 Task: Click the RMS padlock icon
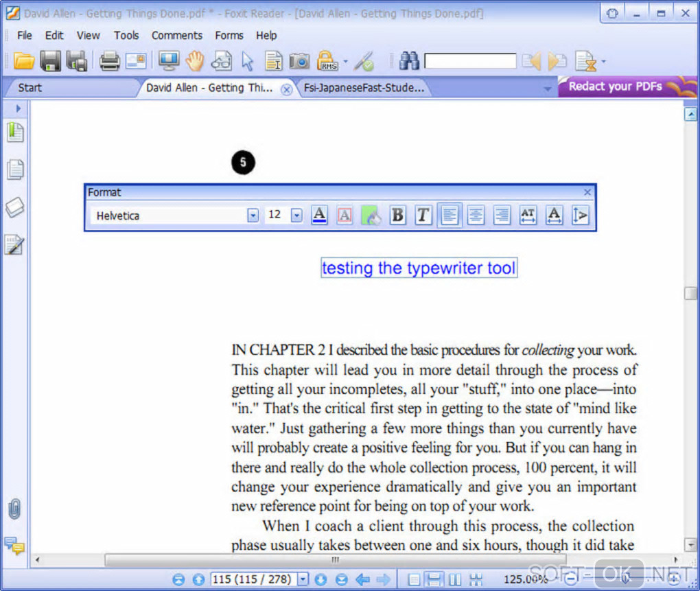point(327,60)
